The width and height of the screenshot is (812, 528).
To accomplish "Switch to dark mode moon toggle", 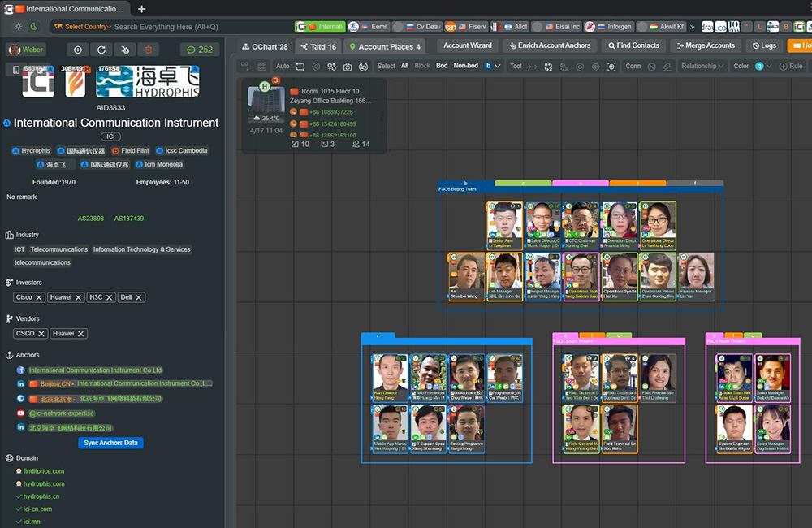I will [x=34, y=27].
